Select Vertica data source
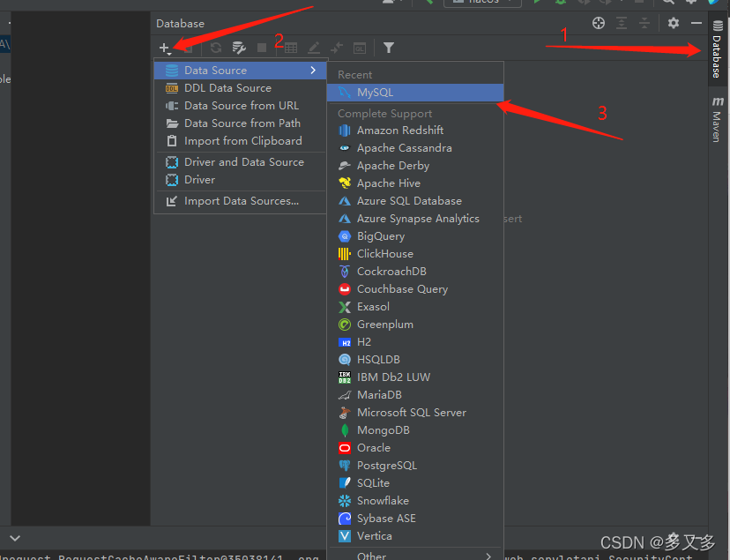This screenshot has height=560, width=730. coord(415,536)
